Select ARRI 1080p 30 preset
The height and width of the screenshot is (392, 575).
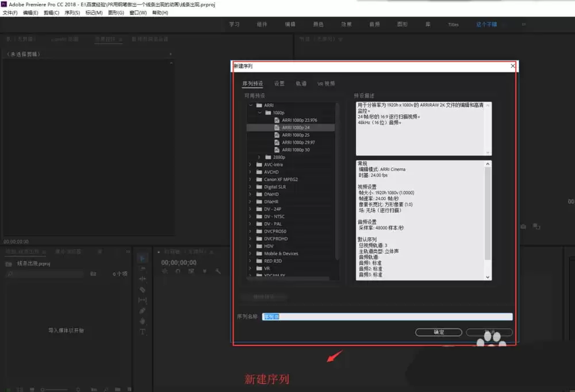click(291, 150)
